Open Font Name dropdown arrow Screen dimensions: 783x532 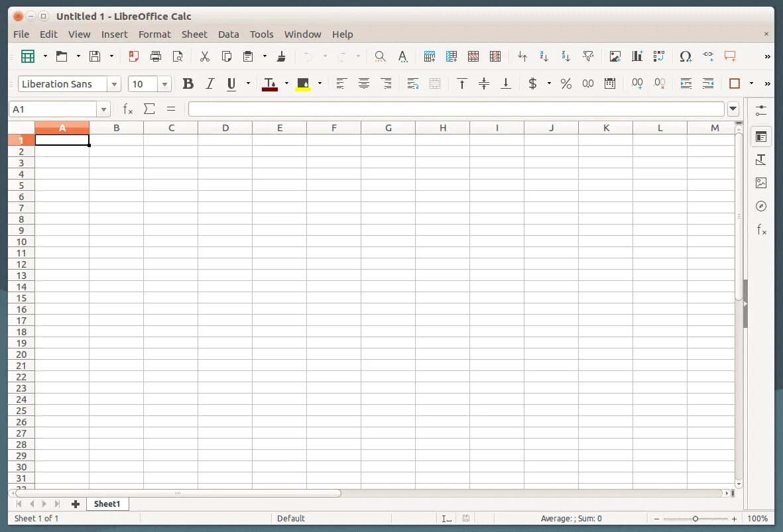(114, 84)
